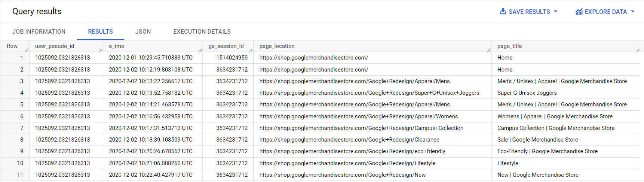Select timestamp 2020-12-02 10:20:26.678567 UTC
This screenshot has height=182, width=644.
point(151,151)
